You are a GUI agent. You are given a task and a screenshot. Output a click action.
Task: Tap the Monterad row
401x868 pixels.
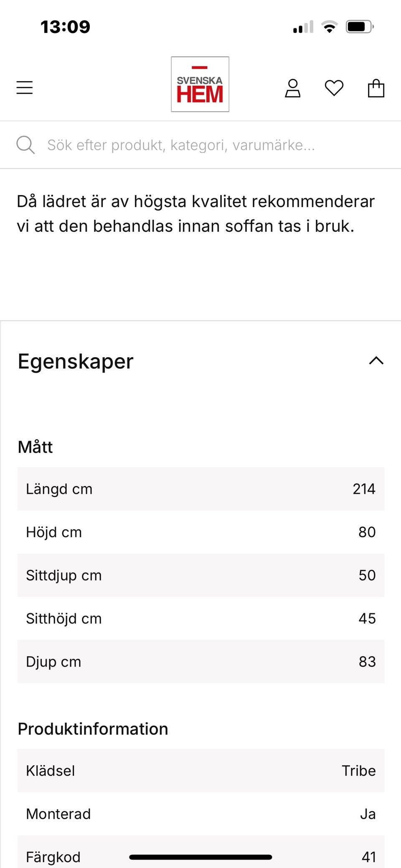[x=200, y=814]
